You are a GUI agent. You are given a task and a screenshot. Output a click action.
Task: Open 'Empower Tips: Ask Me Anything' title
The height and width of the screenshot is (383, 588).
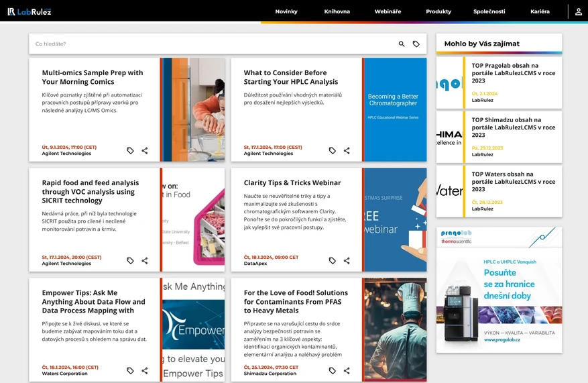[93, 302]
